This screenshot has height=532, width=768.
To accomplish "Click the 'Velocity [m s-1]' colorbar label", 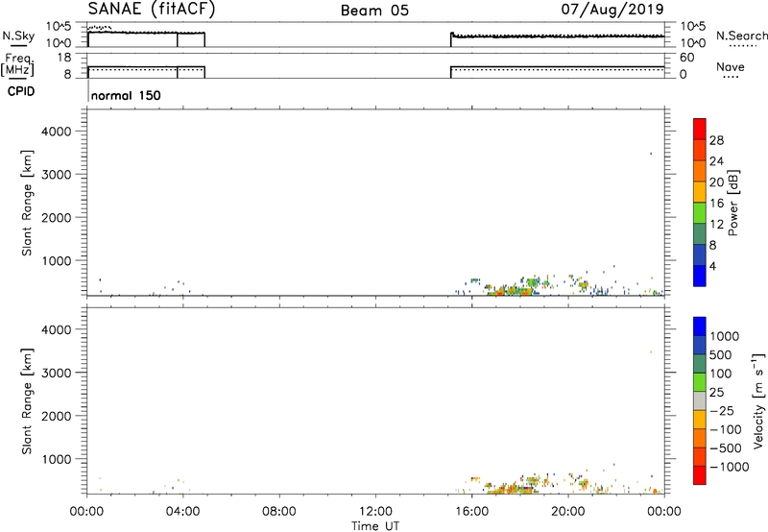I will [x=757, y=400].
